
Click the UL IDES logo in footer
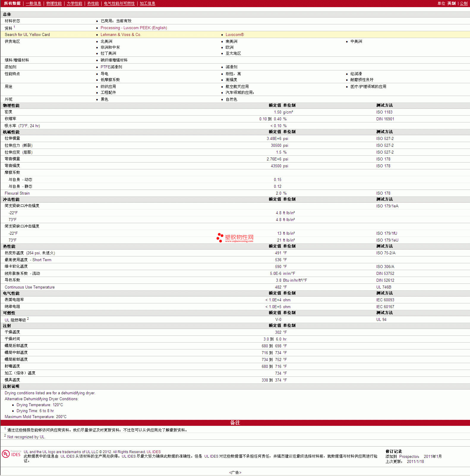[x=11, y=454]
